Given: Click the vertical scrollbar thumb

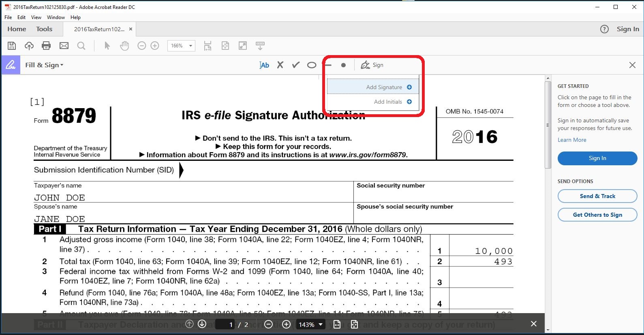Looking at the screenshot, I should click(548, 125).
